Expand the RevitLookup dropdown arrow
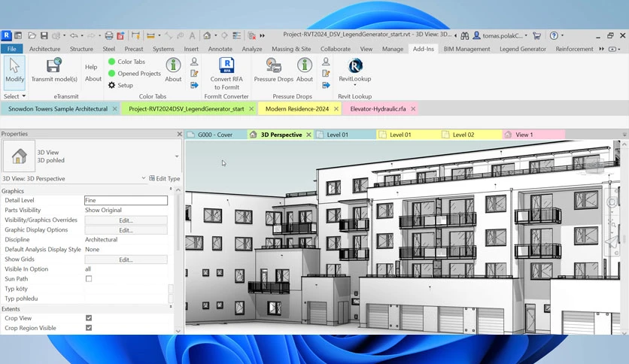Screen dimensions: 629x364 coord(355,86)
